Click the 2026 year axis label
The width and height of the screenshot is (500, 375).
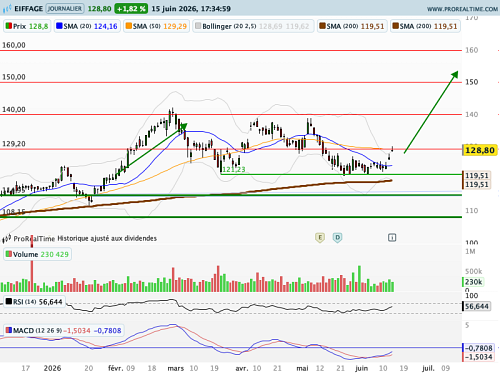click(52, 368)
